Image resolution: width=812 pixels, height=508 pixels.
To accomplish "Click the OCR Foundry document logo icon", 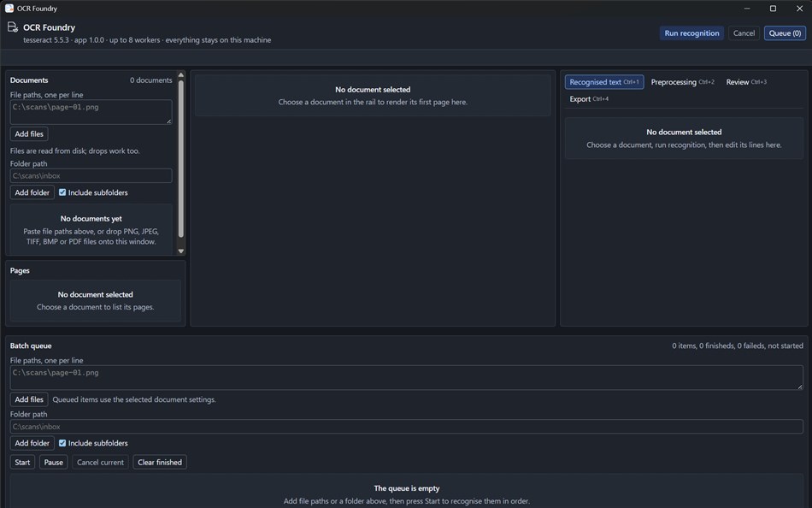I will (13, 27).
